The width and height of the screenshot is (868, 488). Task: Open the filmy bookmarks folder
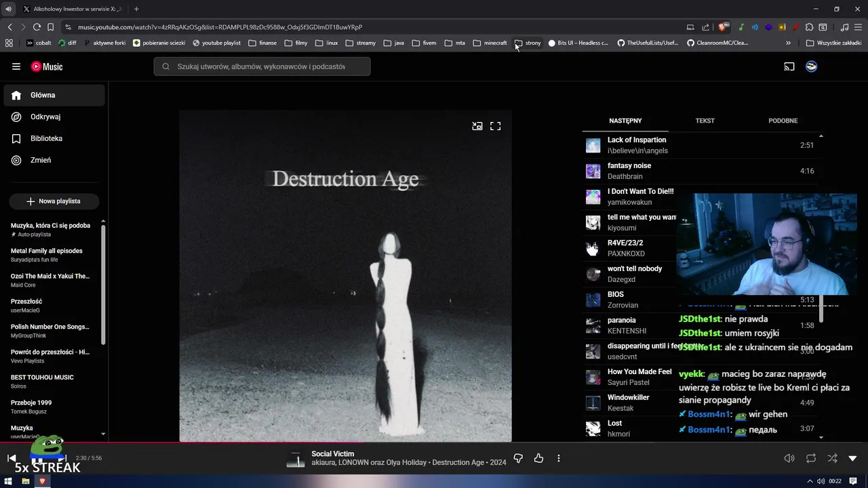pyautogui.click(x=296, y=43)
